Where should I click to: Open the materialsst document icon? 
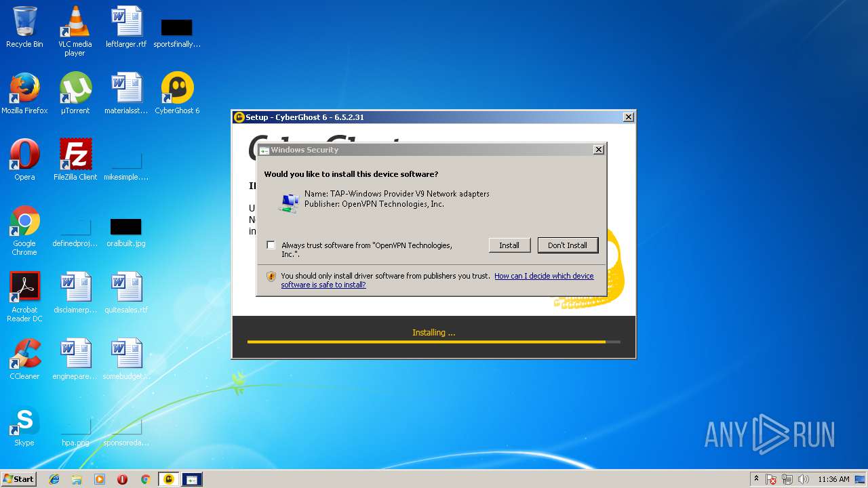pyautogui.click(x=126, y=94)
